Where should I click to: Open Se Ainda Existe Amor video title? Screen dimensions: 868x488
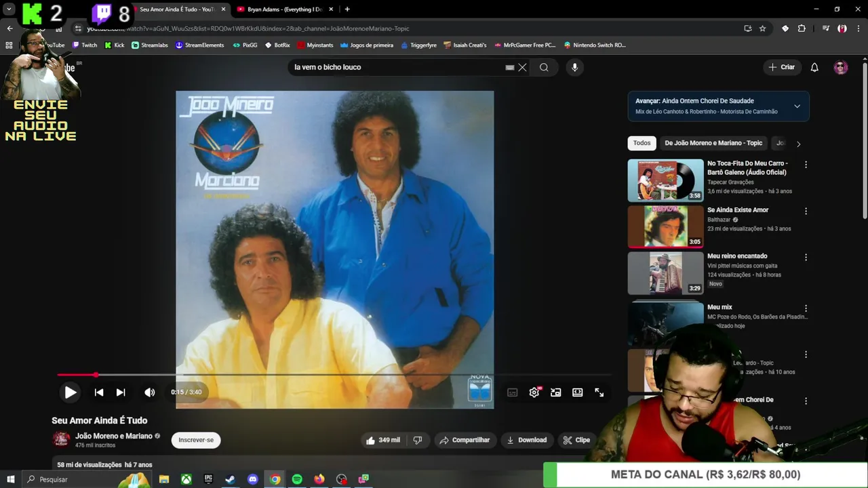click(x=738, y=210)
